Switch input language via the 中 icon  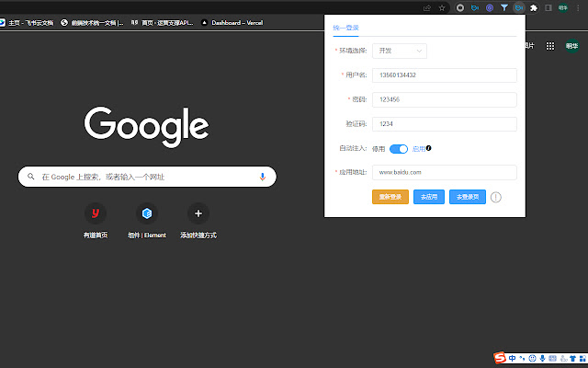pyautogui.click(x=513, y=358)
